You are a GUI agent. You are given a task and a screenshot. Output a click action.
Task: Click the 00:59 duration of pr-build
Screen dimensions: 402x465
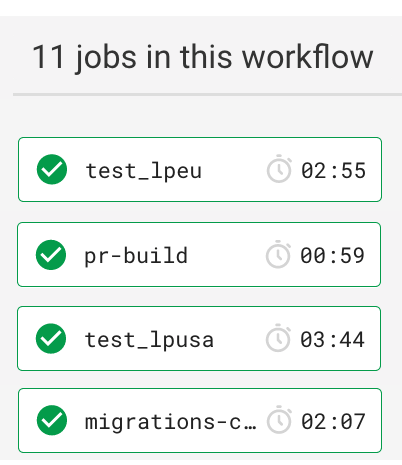333,256
